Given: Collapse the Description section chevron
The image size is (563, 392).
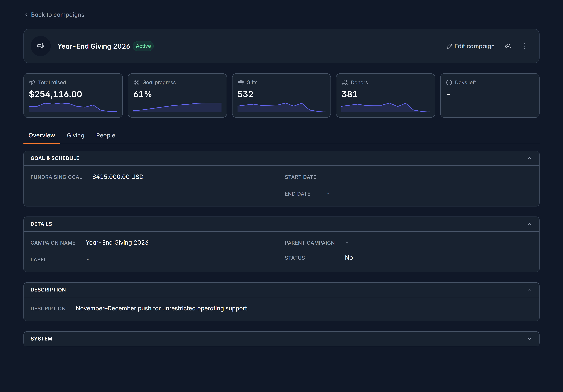Looking at the screenshot, I should point(529,290).
